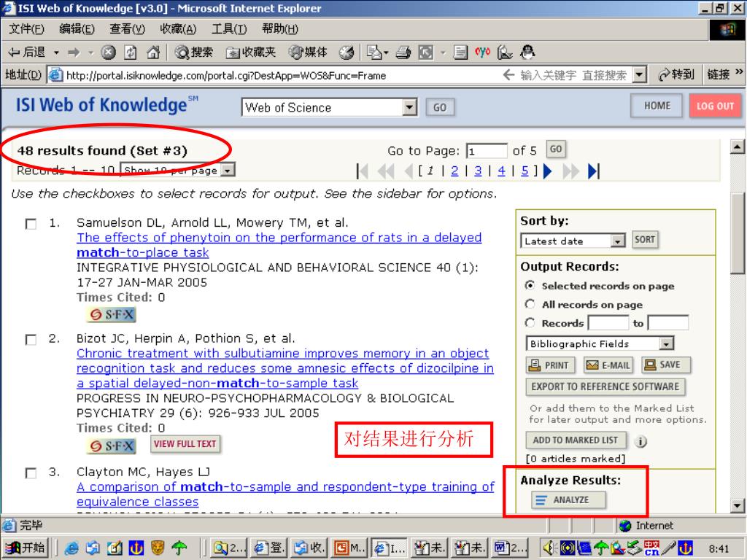Image resolution: width=747 pixels, height=560 pixels.
Task: Check the box for record 3 Clayton
Action: coord(31,472)
